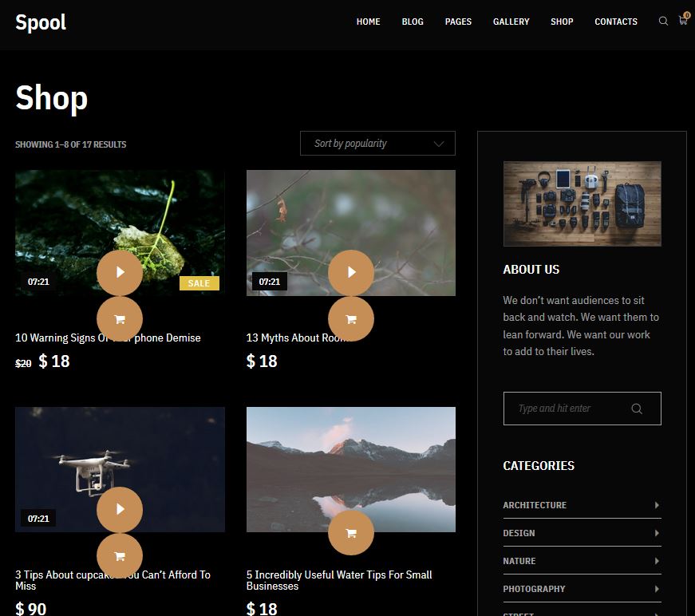The height and width of the screenshot is (616, 695).
Task: Open 10 Warning Signs product title
Action: pyautogui.click(x=108, y=338)
